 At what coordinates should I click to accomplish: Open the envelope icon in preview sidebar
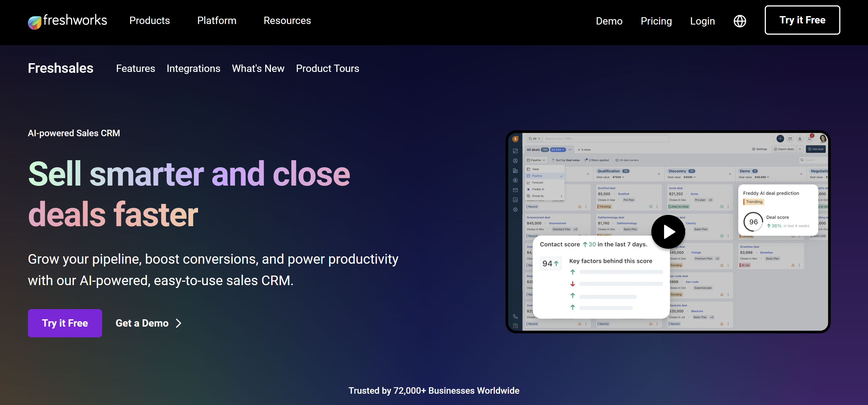coord(515,190)
